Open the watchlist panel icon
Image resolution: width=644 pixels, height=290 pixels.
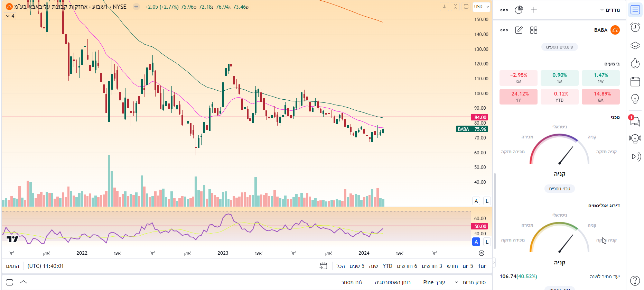pyautogui.click(x=635, y=10)
